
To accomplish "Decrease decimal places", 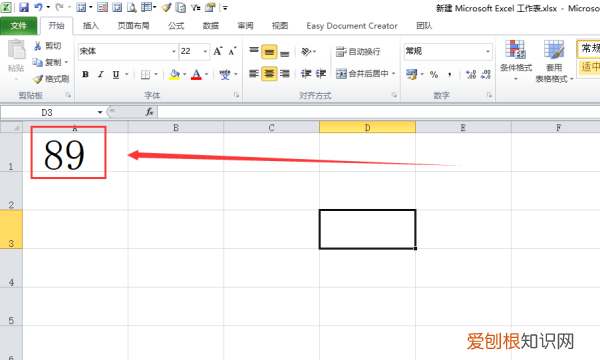I will [486, 74].
